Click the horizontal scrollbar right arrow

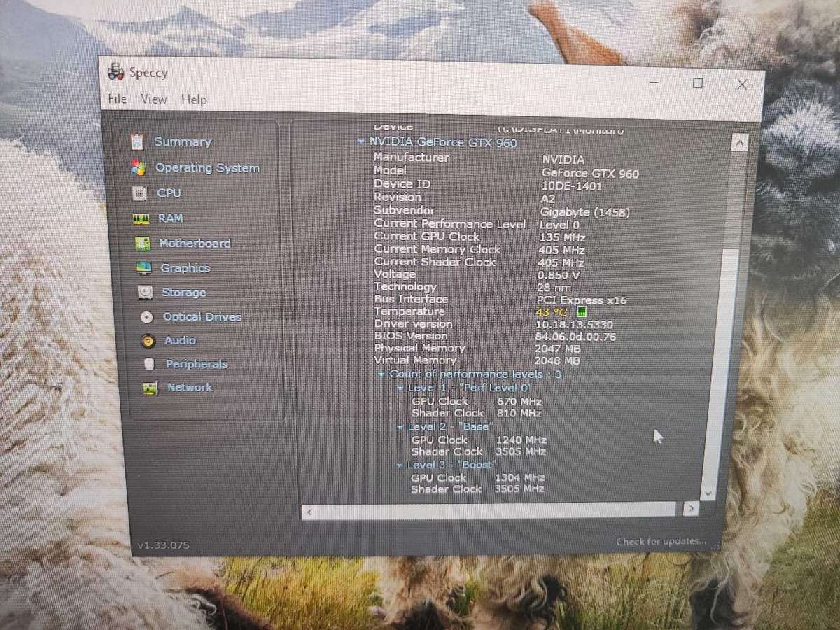point(691,509)
